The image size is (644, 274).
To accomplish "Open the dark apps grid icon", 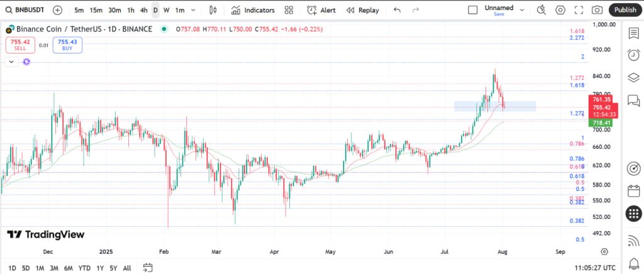I will coord(634,213).
